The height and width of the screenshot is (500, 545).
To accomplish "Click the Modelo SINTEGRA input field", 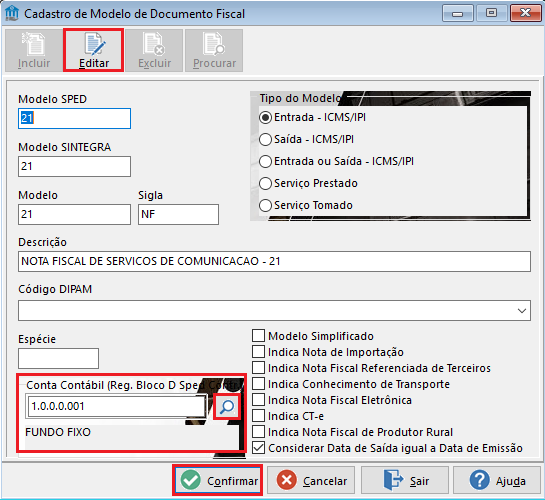I will [74, 166].
